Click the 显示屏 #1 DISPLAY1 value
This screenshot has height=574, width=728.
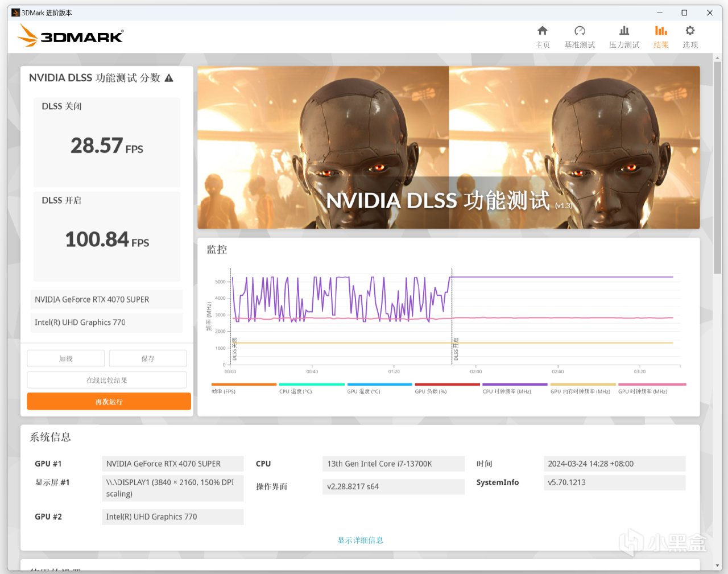click(173, 488)
